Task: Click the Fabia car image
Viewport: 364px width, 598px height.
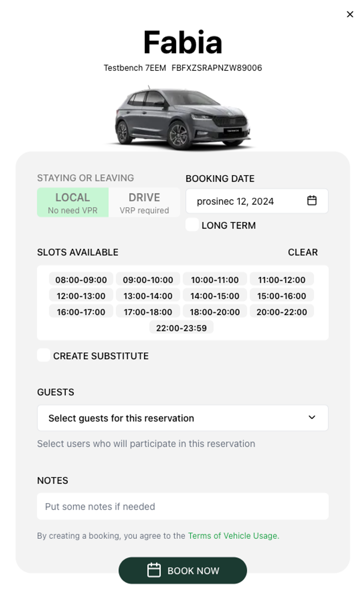Action: coord(182,118)
